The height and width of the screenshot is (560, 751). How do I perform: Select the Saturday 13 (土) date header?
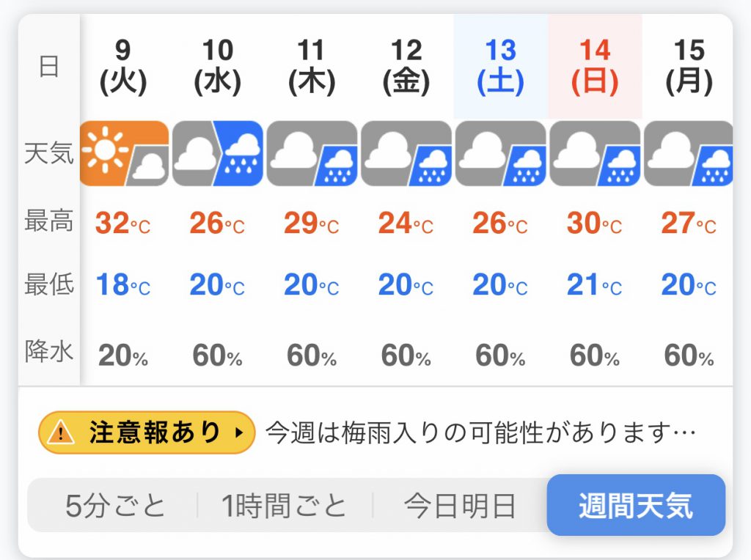point(500,67)
